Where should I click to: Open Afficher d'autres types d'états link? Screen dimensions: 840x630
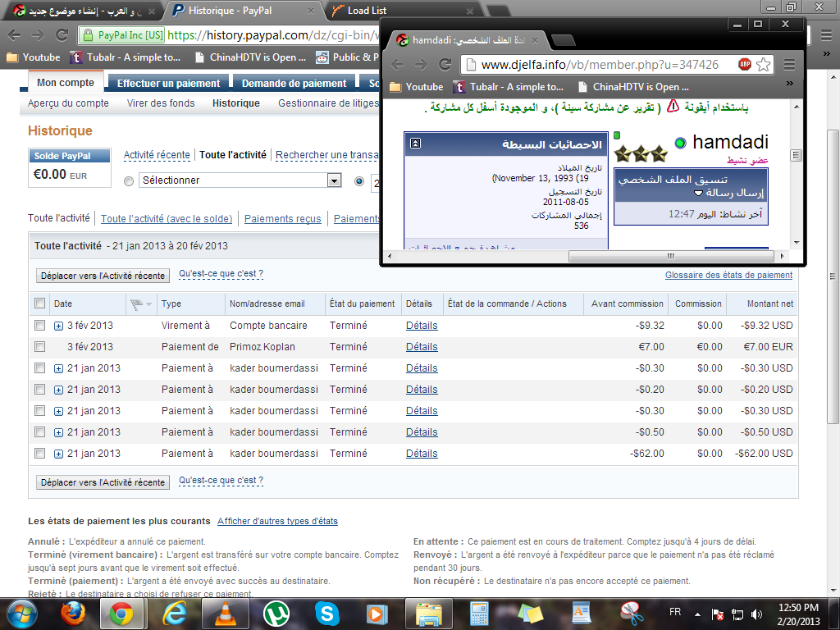(277, 521)
